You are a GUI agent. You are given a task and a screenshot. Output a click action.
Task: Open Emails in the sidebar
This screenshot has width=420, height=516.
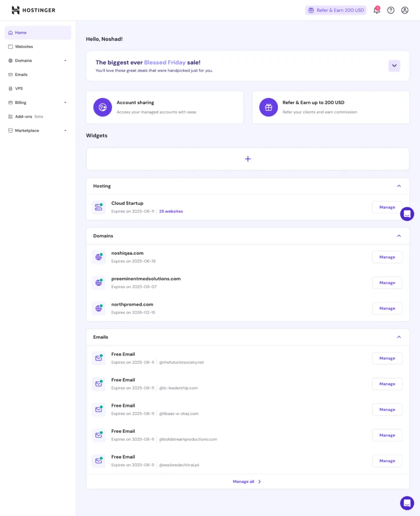pos(38,75)
